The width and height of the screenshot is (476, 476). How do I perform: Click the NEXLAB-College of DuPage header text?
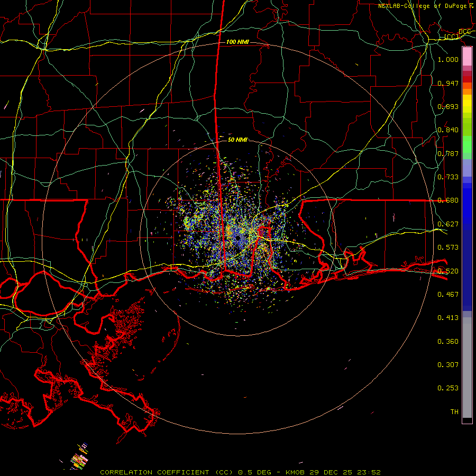coord(423,6)
